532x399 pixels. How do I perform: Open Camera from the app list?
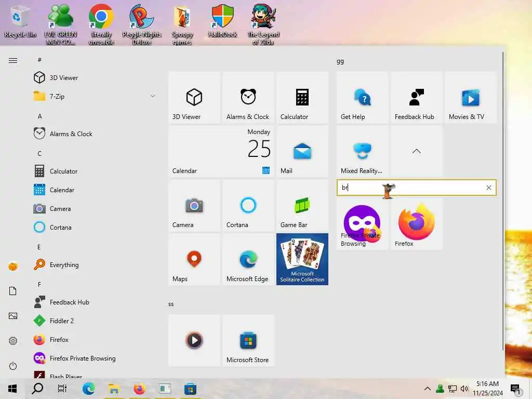tap(95, 209)
